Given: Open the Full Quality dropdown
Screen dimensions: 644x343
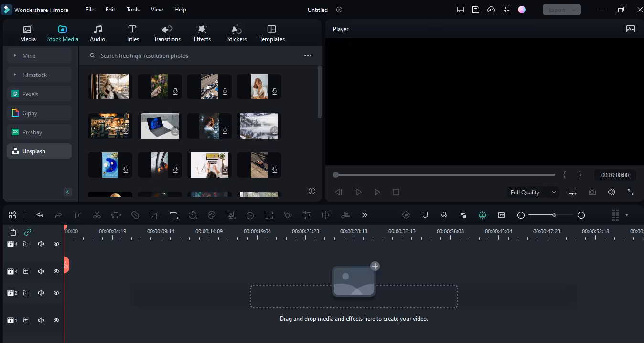Looking at the screenshot, I should 533,192.
